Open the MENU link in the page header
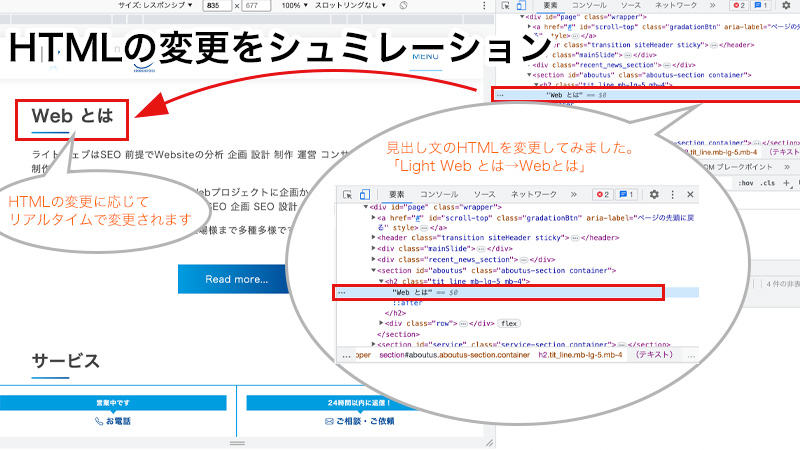 [x=426, y=57]
